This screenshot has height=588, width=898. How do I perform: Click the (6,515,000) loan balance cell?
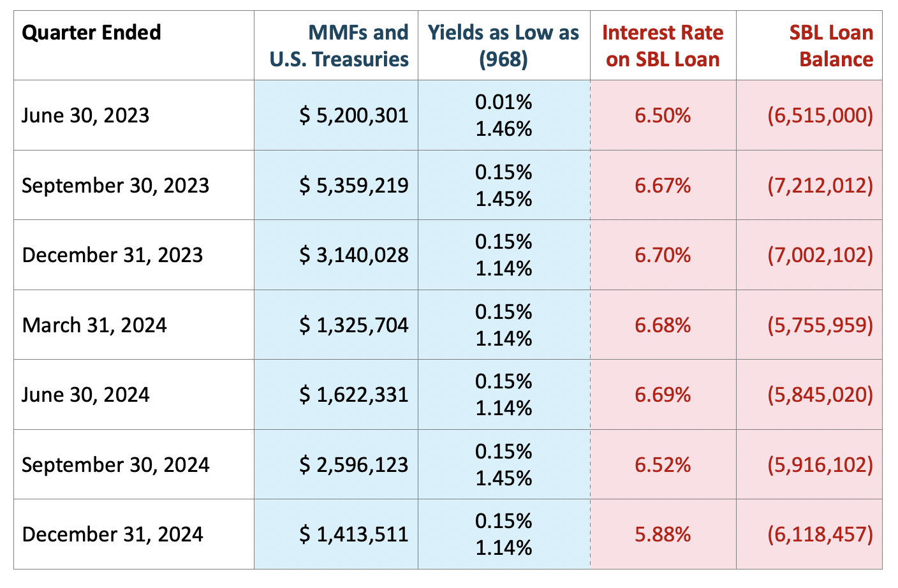tap(820, 115)
